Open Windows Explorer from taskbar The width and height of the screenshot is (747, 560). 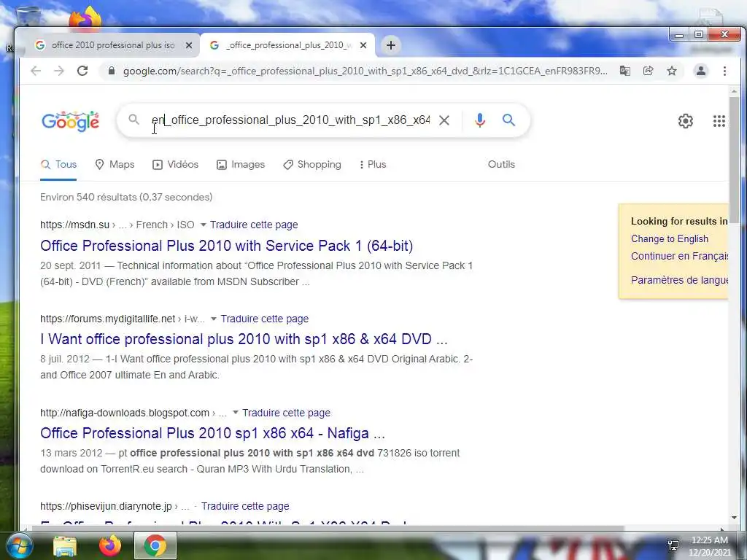click(65, 546)
